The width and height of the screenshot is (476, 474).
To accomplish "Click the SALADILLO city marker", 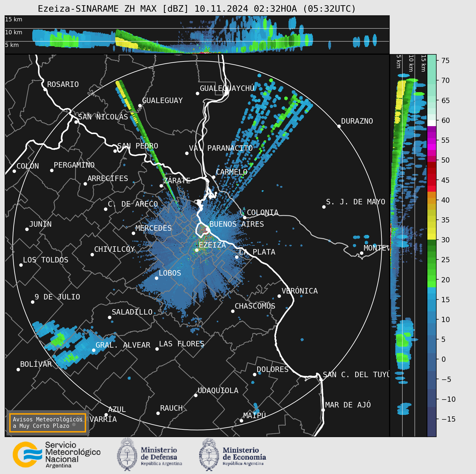I will point(110,317).
